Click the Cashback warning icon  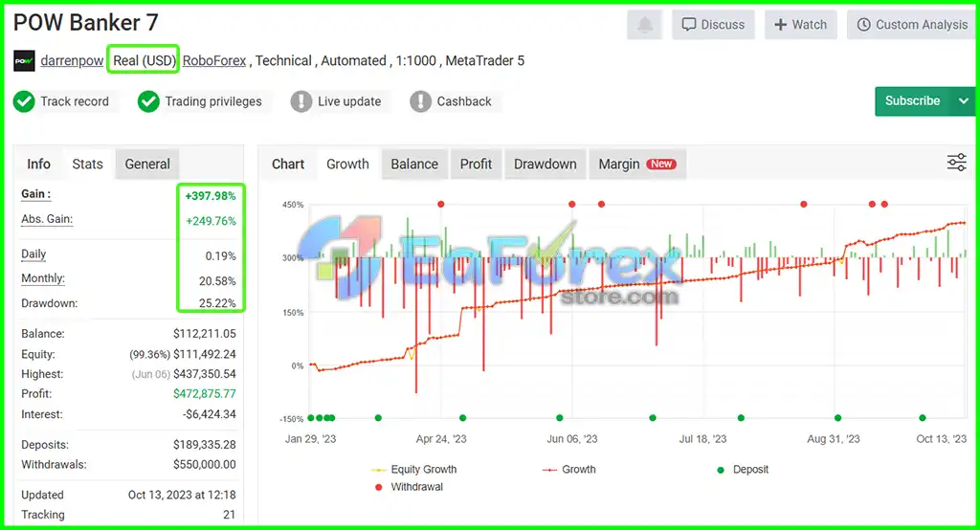pos(420,101)
